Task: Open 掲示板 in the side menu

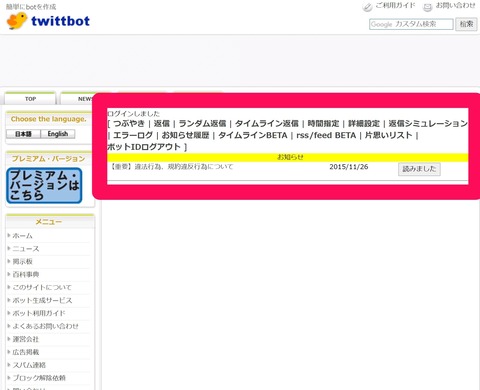Action: click(22, 262)
